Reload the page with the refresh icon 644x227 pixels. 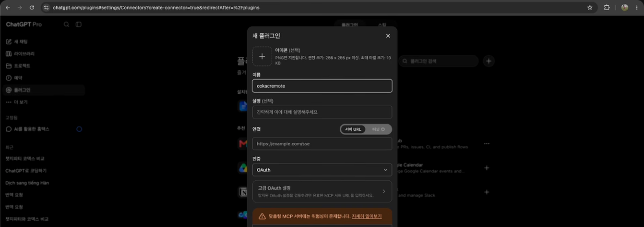coord(32,8)
